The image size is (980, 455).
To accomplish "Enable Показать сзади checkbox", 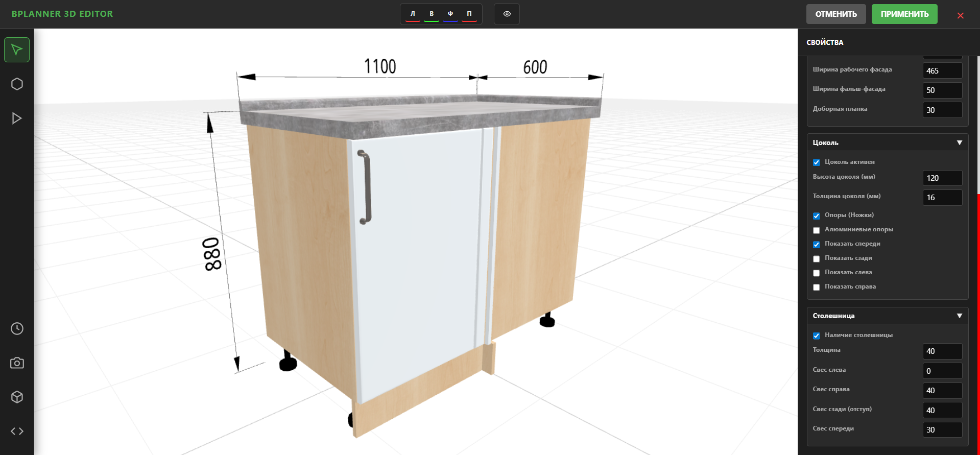I will pyautogui.click(x=817, y=258).
